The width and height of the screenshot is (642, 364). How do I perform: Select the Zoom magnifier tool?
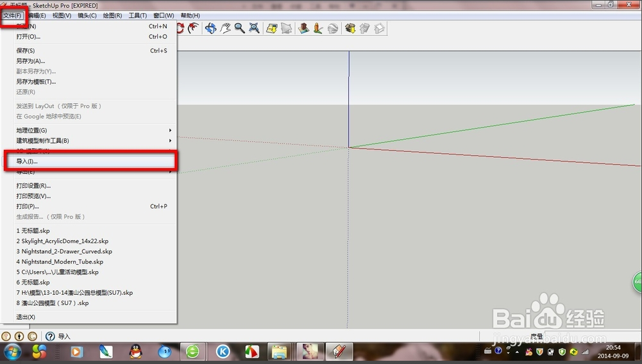[x=239, y=28]
